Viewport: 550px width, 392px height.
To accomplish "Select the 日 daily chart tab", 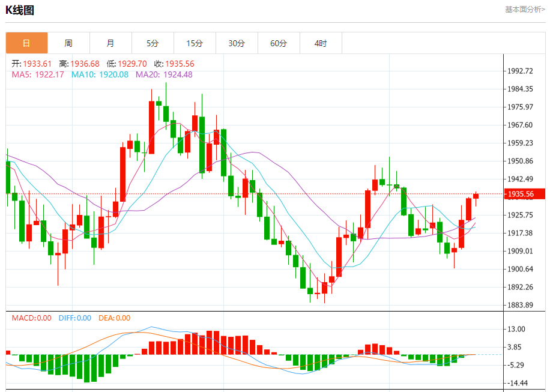I will coord(26,43).
